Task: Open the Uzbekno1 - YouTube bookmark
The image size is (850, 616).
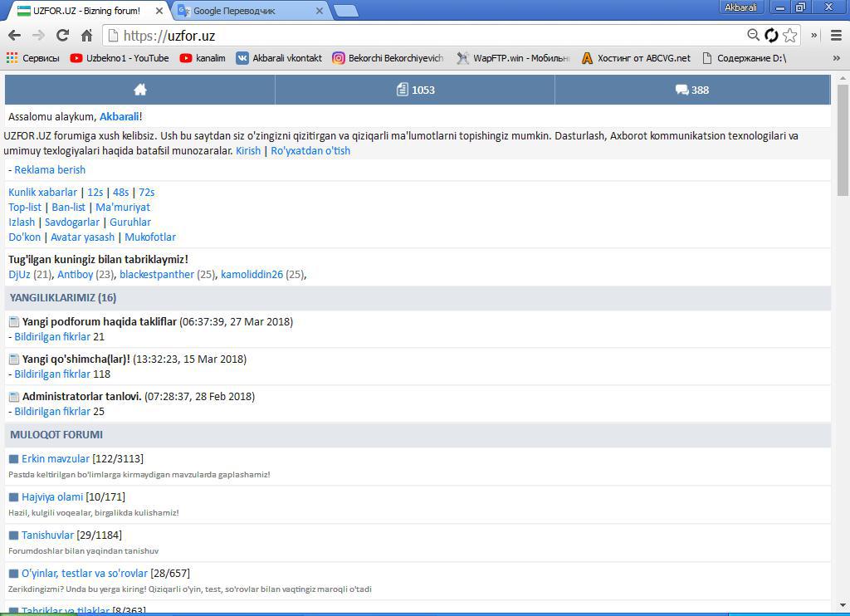Action: pyautogui.click(x=120, y=58)
